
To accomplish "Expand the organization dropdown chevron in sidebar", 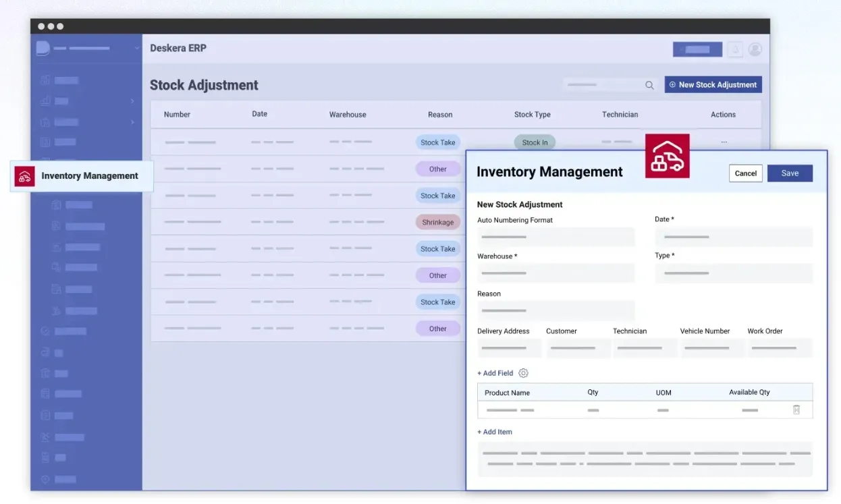I will pos(136,48).
